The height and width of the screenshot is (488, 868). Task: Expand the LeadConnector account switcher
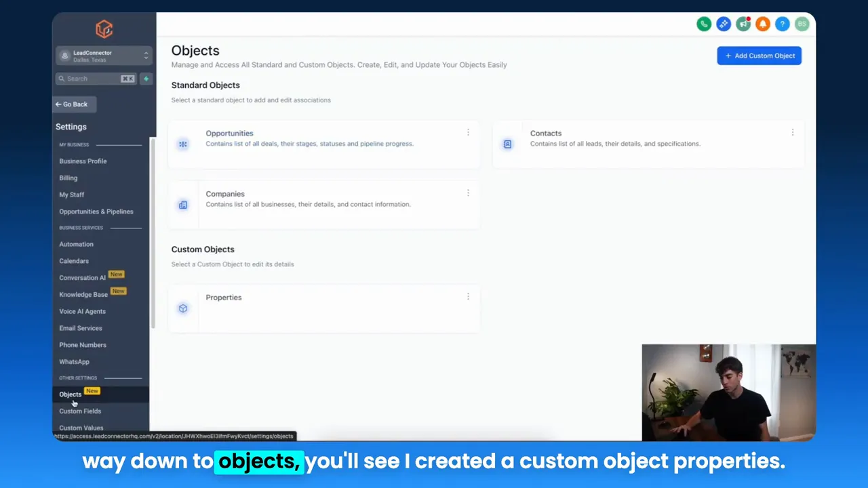point(104,56)
